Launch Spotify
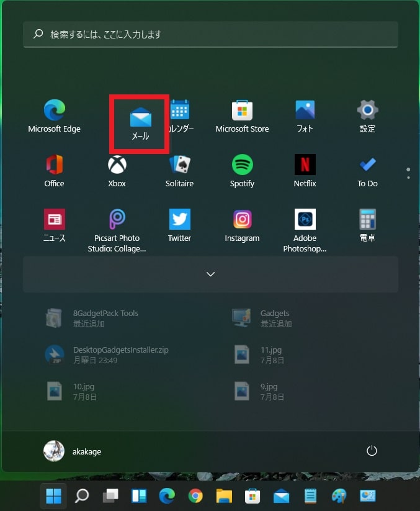Image resolution: width=420 pixels, height=511 pixels. pyautogui.click(x=242, y=171)
